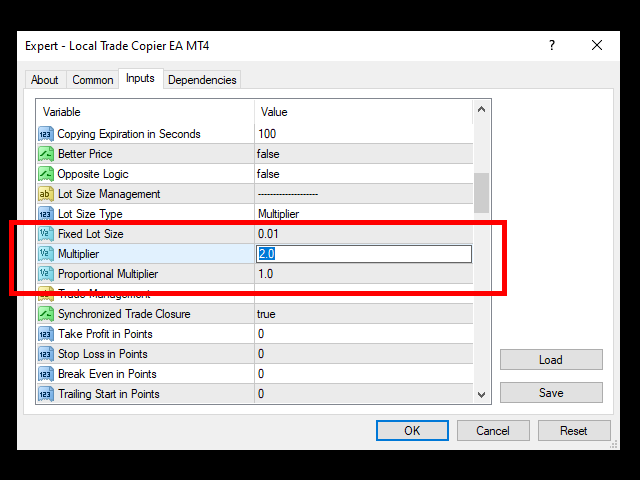Click the boolean icon beside Synchronized Trade Closure
The image size is (640, 480).
[x=46, y=314]
